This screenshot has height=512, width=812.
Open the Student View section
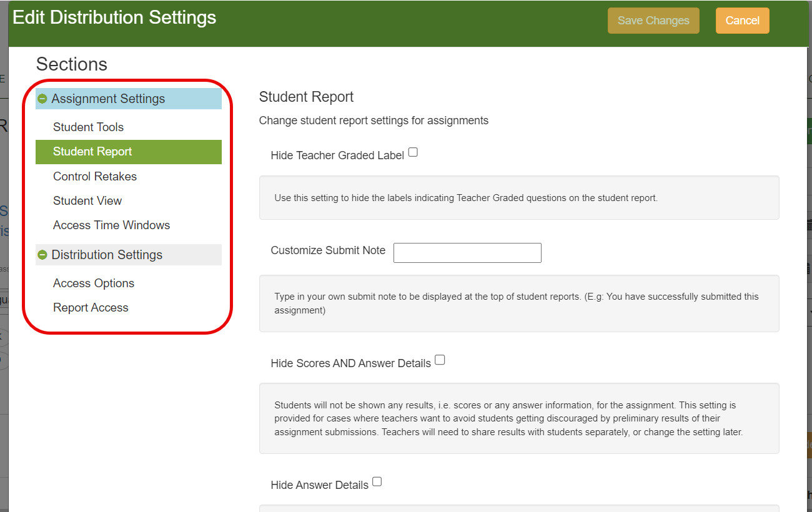click(87, 200)
